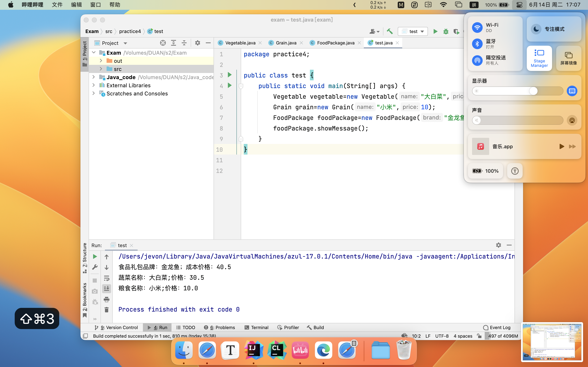This screenshot has height=367, width=588.
Task: Click the Debug bug icon in the toolbar
Action: [446, 31]
